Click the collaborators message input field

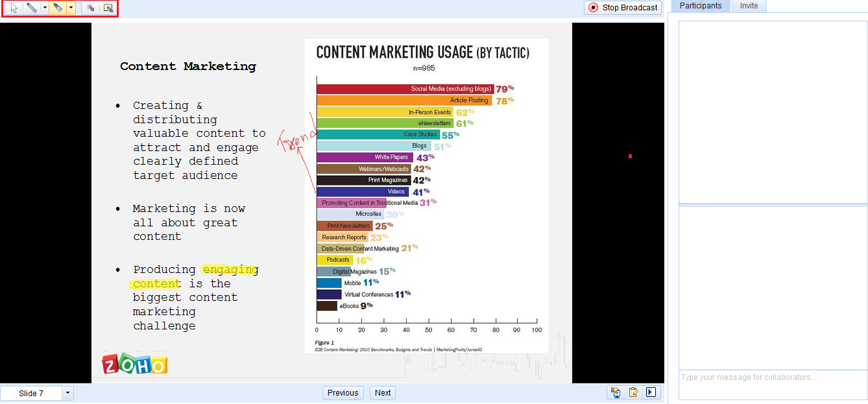pos(773,385)
